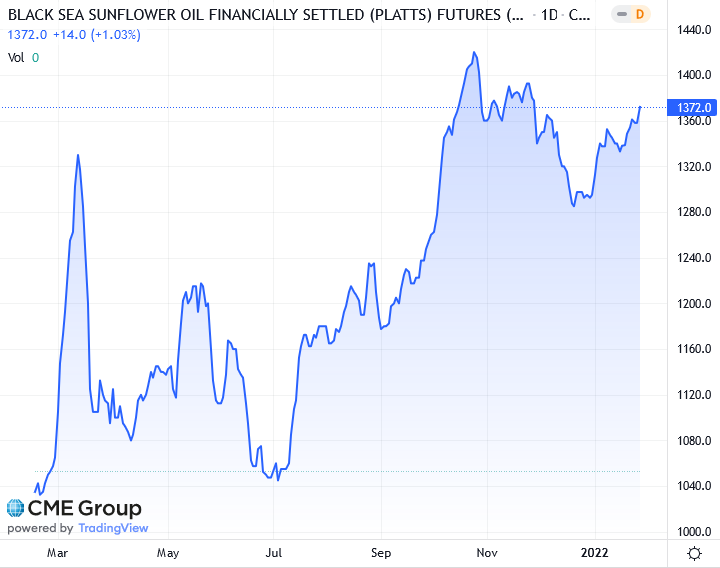
Task: Click Mar on the time axis
Action: pyautogui.click(x=58, y=552)
